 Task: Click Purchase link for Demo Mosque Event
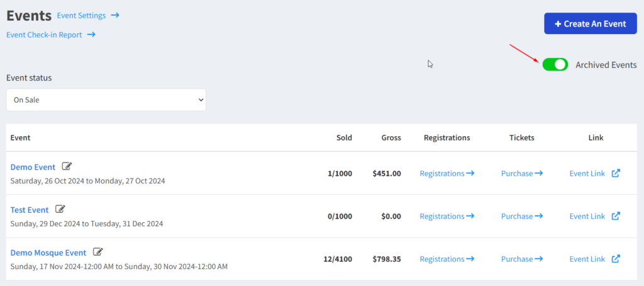point(521,259)
